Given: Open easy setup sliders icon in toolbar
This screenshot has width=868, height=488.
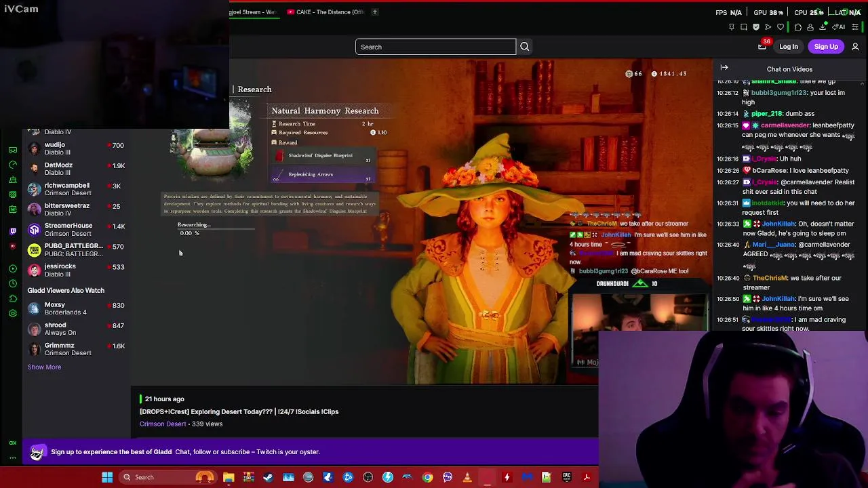Looking at the screenshot, I should pos(855,27).
